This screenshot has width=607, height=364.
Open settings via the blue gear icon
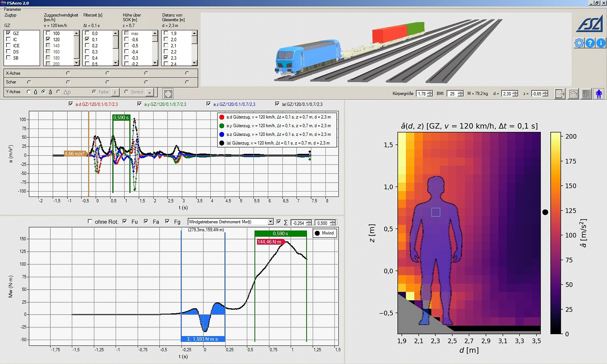[x=579, y=43]
